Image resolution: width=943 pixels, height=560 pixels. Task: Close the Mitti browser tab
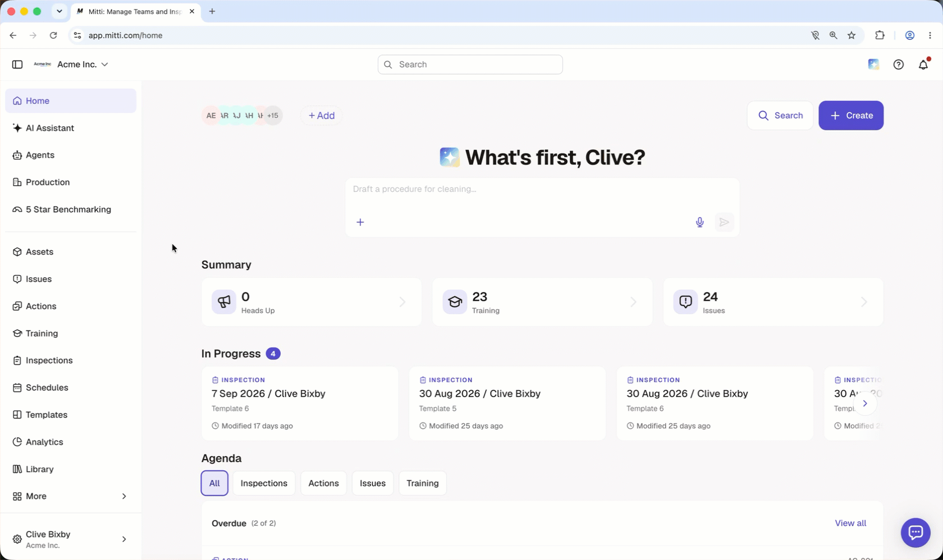pos(192,11)
